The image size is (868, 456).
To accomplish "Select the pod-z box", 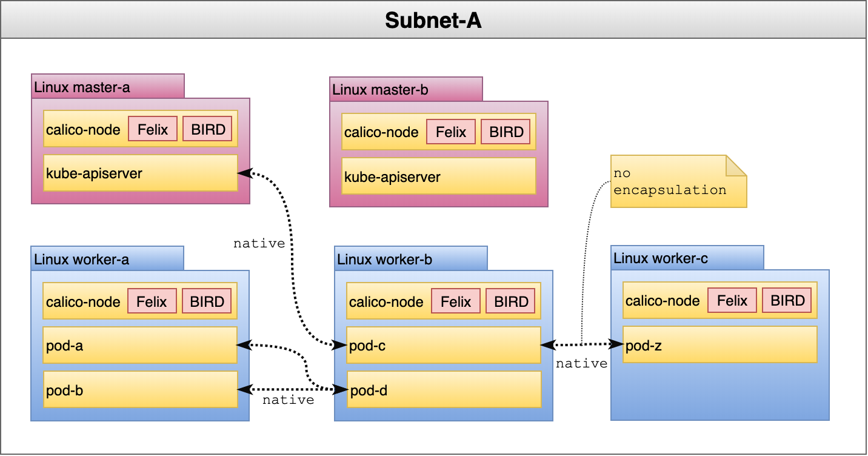I will (x=719, y=345).
